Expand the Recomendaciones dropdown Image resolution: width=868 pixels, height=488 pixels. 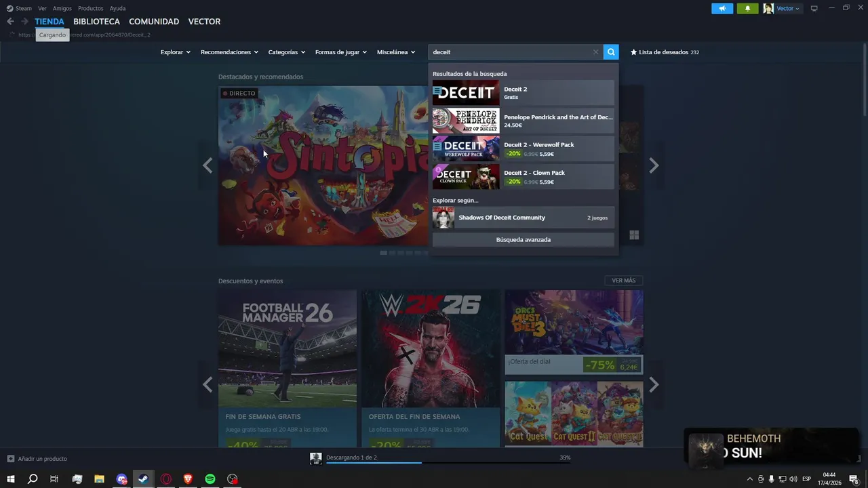(x=229, y=52)
